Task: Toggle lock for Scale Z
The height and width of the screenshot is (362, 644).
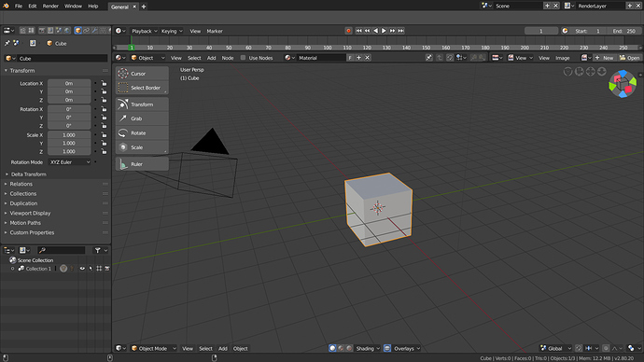Action: pyautogui.click(x=104, y=151)
